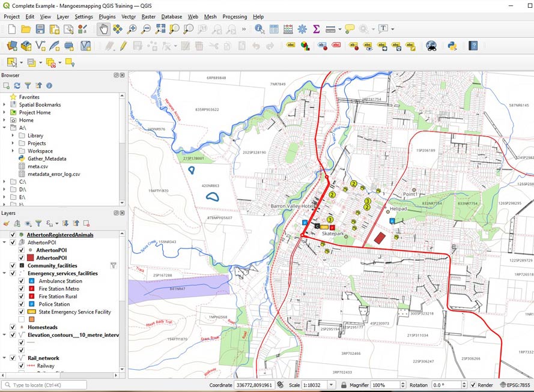Screen dimensions: 534x392
Task: Open the Scale dropdown arrow
Action: point(332,385)
